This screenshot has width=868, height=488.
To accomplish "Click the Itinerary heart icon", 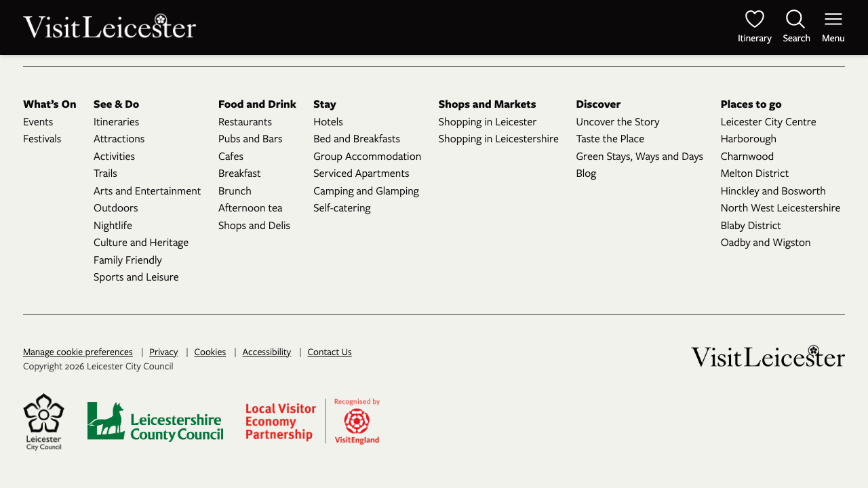I will (754, 20).
